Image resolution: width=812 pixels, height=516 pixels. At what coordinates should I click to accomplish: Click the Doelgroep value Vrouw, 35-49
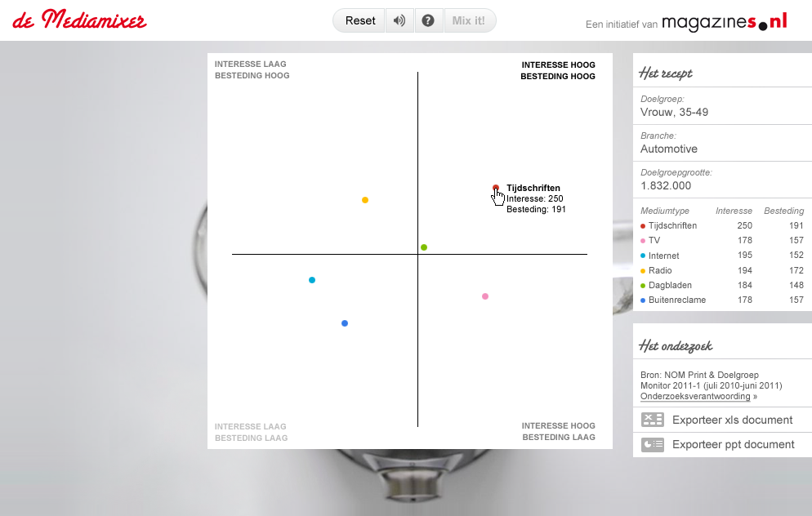[674, 112]
